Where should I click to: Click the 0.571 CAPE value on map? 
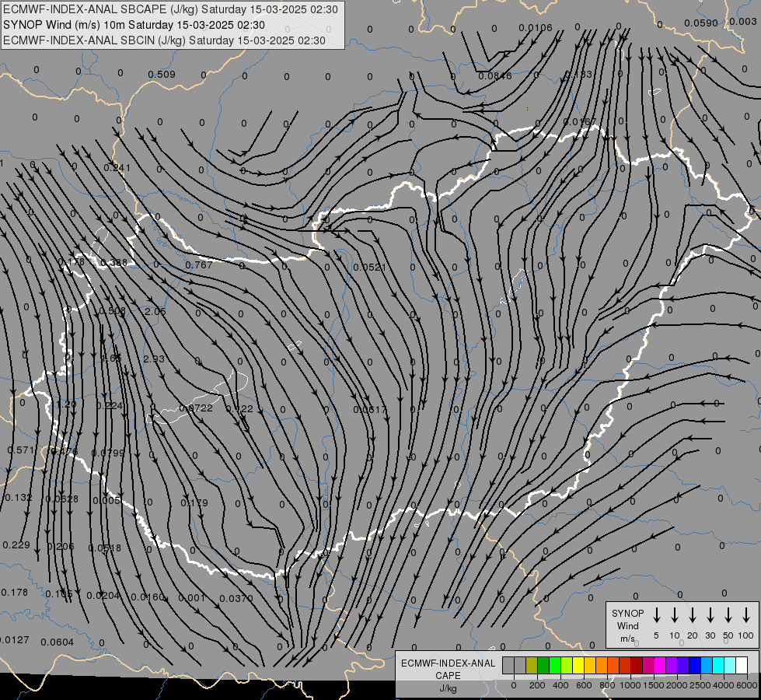point(21,450)
